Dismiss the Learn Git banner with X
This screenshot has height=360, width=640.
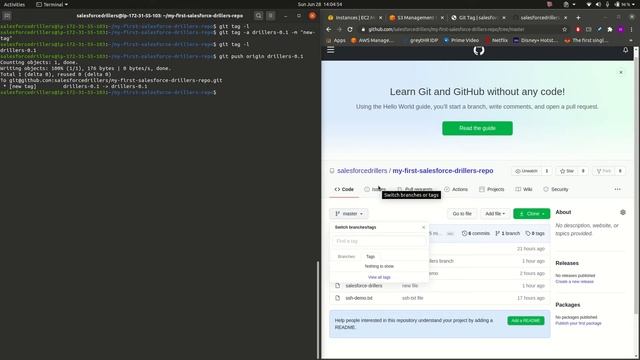[621, 72]
